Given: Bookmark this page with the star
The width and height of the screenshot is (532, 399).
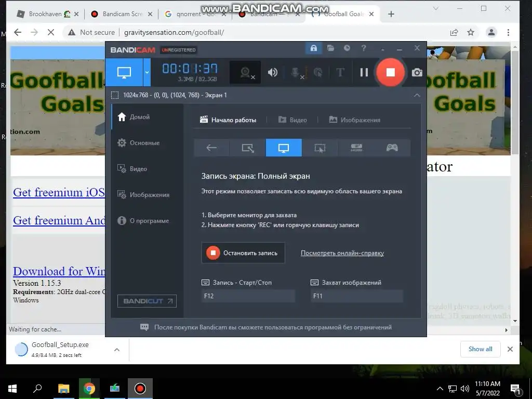Looking at the screenshot, I should [x=471, y=33].
